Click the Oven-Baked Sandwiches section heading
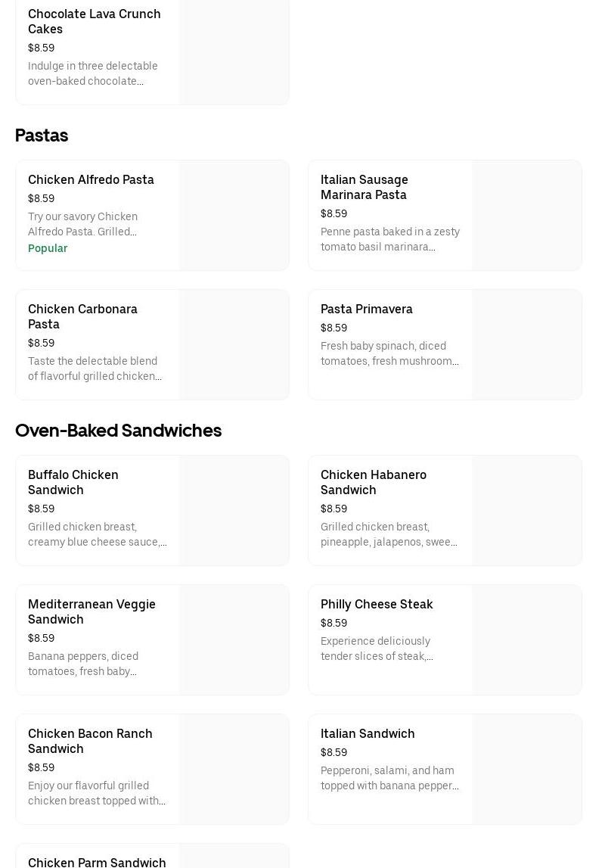 [x=118, y=431]
